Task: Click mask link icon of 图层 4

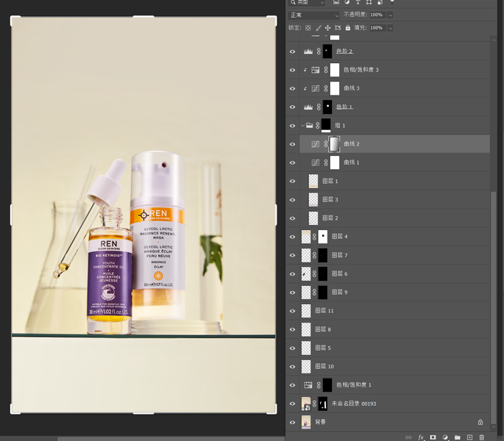Action: 314,237
